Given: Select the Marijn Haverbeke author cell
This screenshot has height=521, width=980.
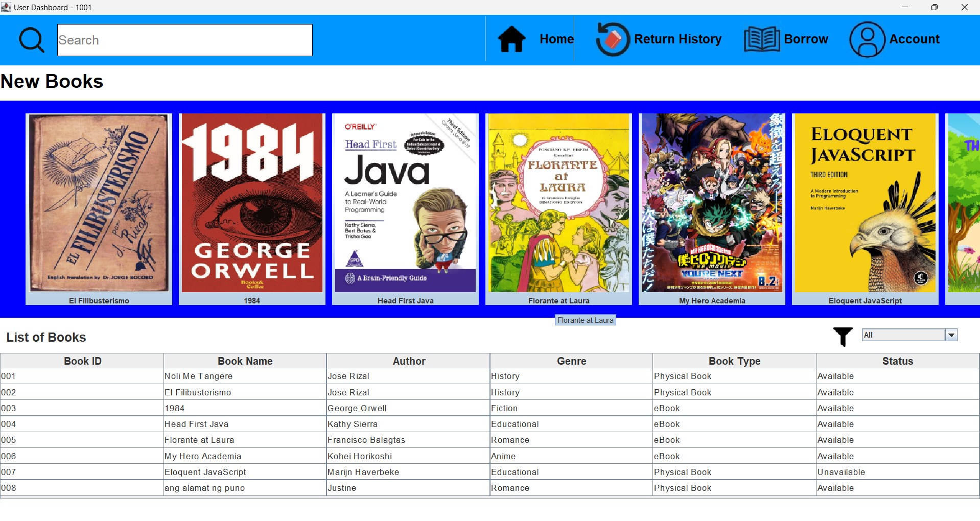Looking at the screenshot, I should tap(408, 472).
